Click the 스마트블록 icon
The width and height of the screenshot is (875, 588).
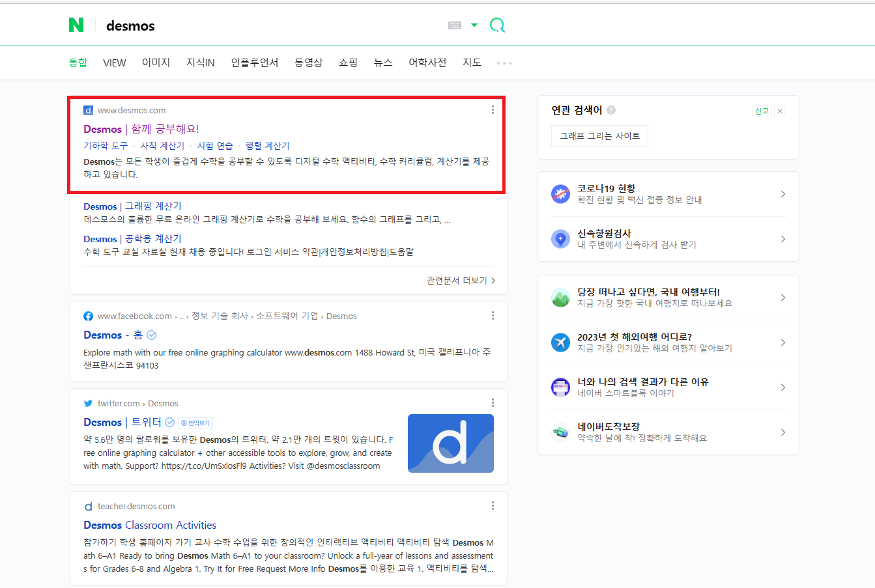(560, 387)
